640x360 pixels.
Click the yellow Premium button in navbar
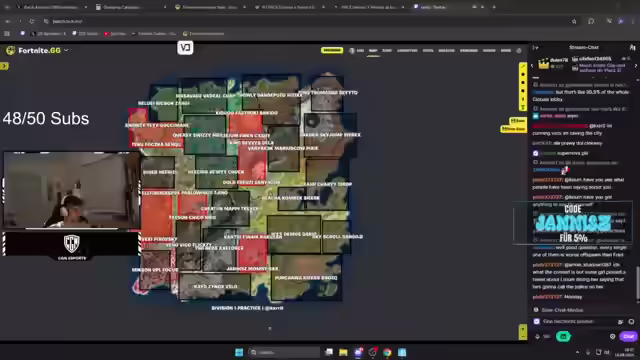coord(332,50)
